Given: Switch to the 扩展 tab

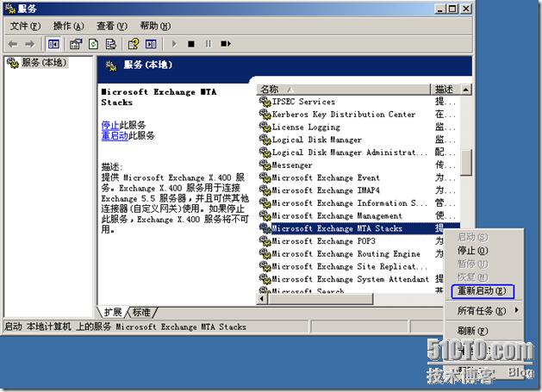Looking at the screenshot, I should [113, 313].
